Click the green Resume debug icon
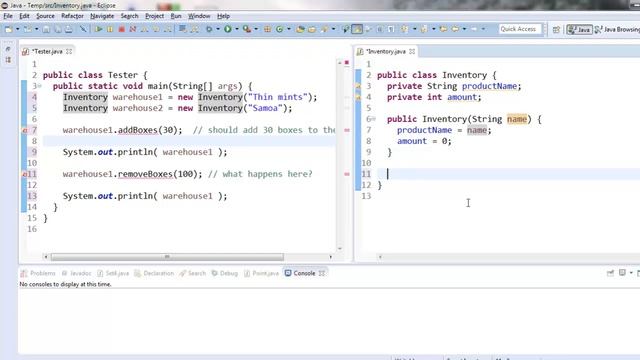640x360 pixels. 98,29
